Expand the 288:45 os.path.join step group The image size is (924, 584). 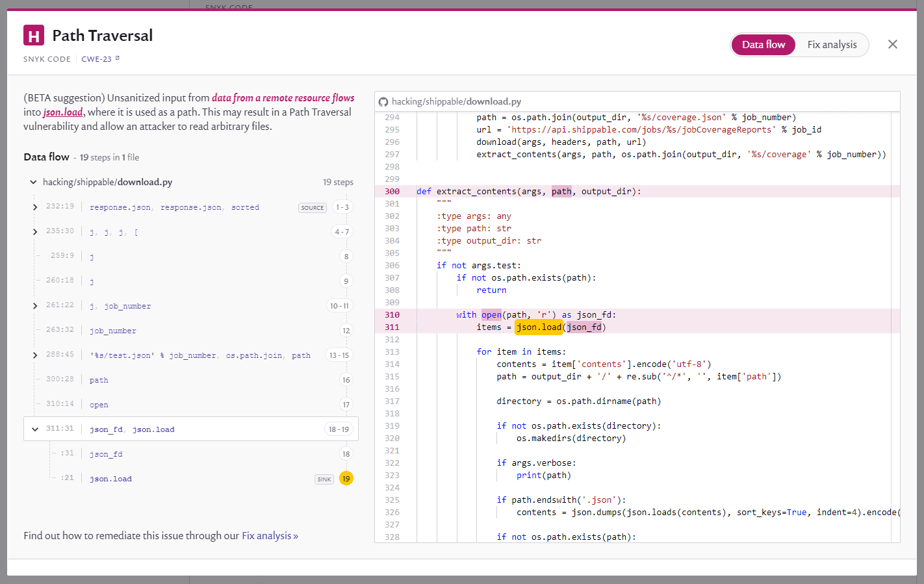tap(35, 355)
